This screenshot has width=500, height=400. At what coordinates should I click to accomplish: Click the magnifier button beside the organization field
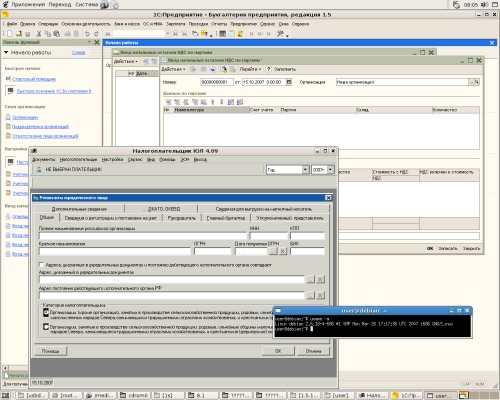477,82
